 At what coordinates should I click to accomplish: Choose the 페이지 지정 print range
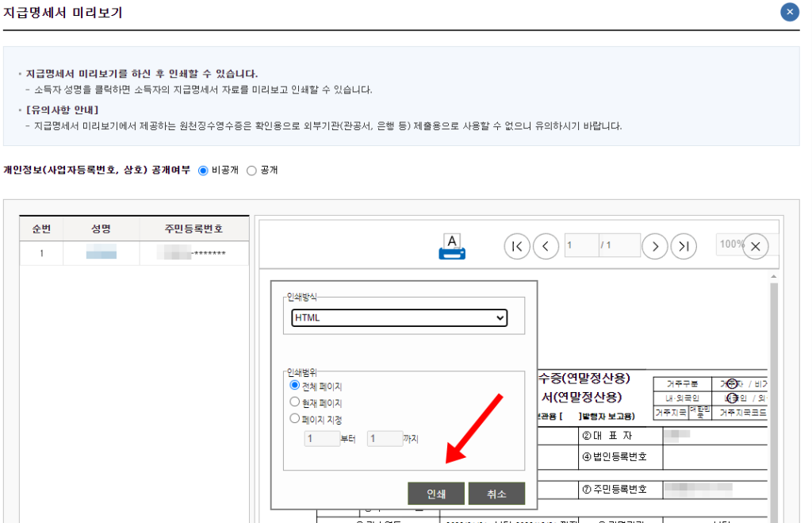pyautogui.click(x=295, y=418)
